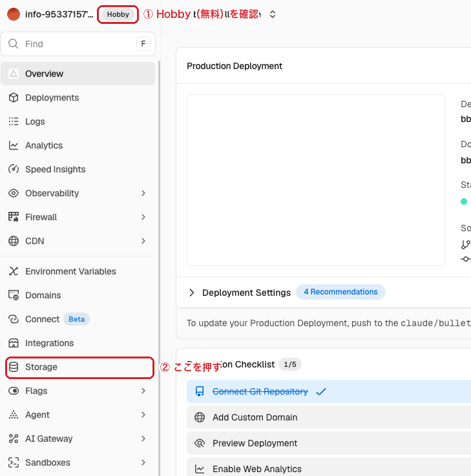
Task: Click the Environment Variables icon
Action: coord(14,271)
